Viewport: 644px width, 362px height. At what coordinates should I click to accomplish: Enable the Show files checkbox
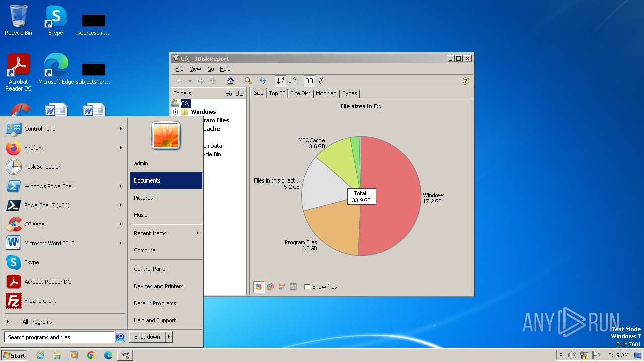pos(307,287)
